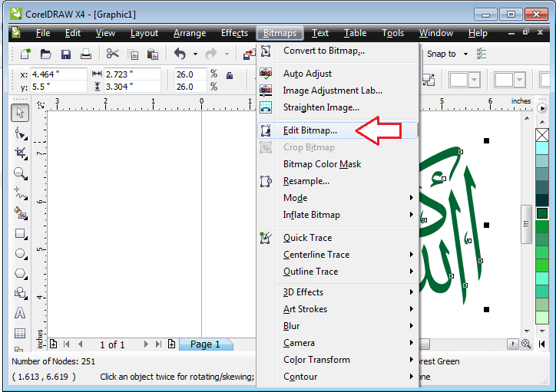Select the Text tool

21,313
